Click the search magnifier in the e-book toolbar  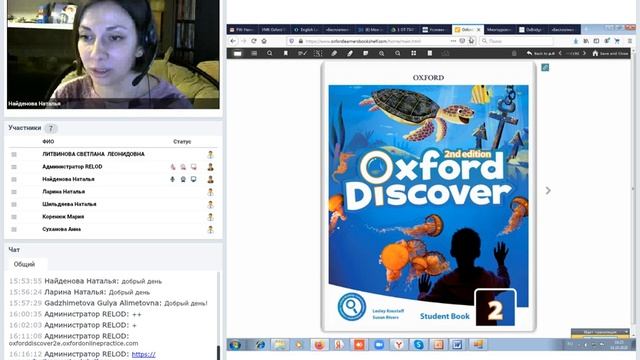coord(269,53)
